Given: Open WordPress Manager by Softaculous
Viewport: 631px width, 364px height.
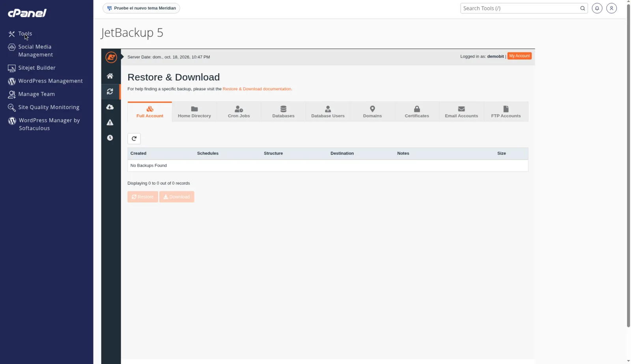Looking at the screenshot, I should (44, 124).
